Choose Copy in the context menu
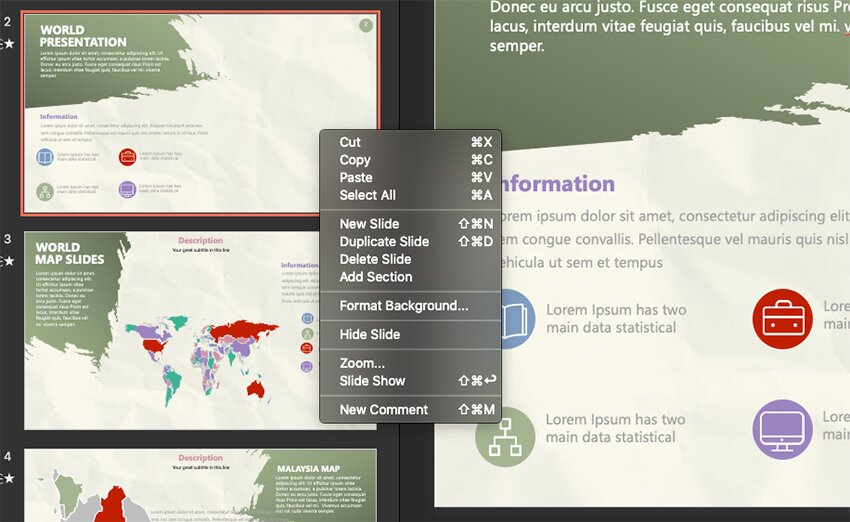This screenshot has width=850, height=522. (355, 160)
